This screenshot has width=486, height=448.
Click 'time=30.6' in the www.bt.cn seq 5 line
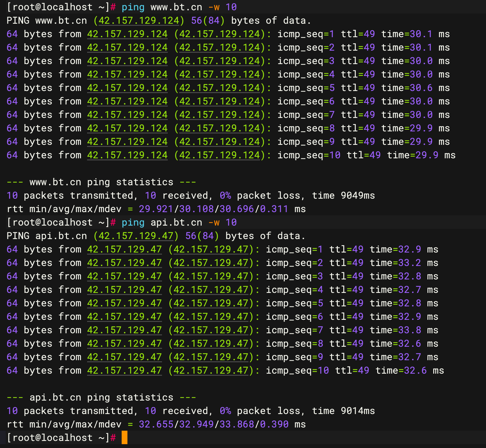click(407, 88)
